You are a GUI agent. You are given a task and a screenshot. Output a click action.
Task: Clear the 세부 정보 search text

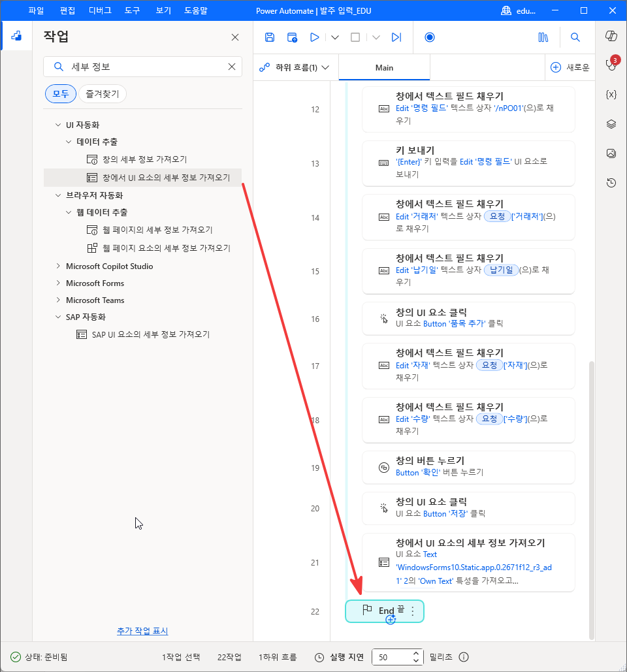point(232,67)
